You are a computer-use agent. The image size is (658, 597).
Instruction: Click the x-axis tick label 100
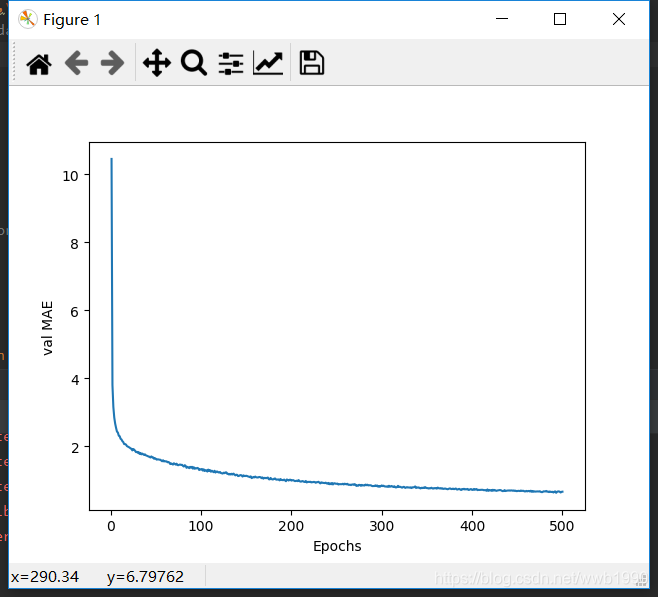201,526
